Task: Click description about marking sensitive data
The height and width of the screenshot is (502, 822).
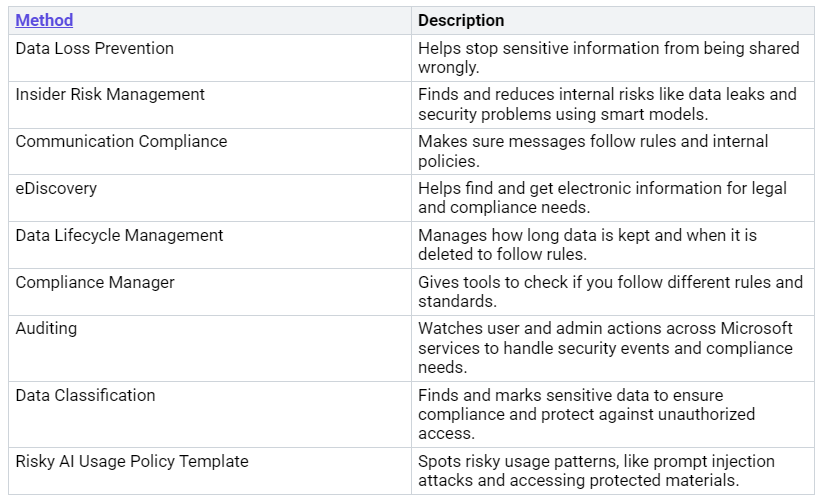Action: point(586,414)
